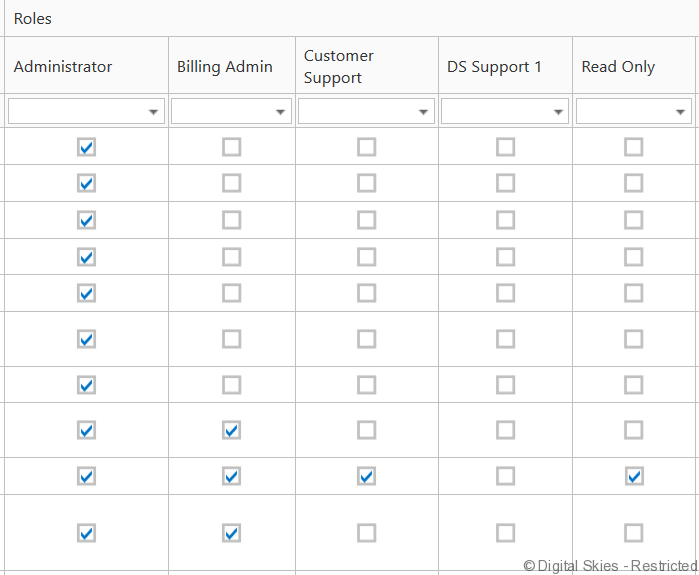
Task: Uncheck the only checked Read Only checkbox
Action: point(634,476)
